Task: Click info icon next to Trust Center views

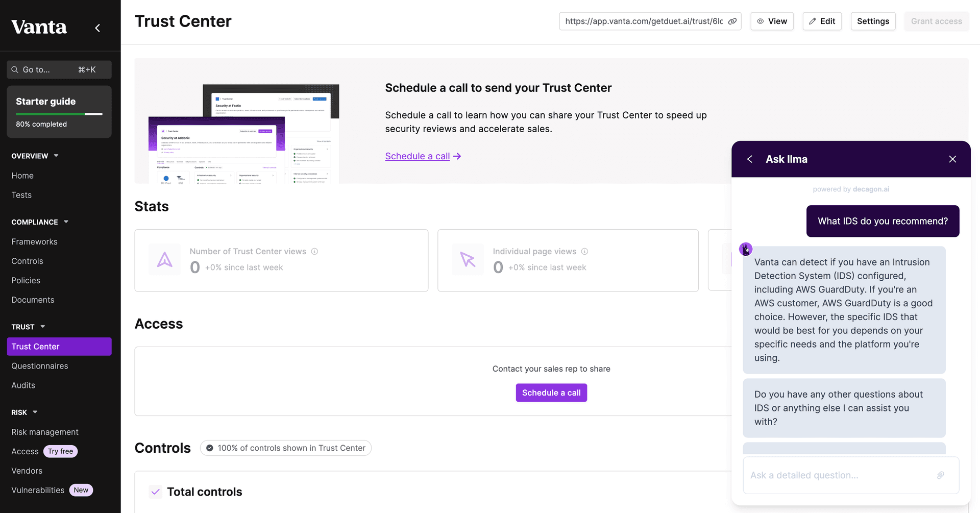Action: pyautogui.click(x=314, y=252)
